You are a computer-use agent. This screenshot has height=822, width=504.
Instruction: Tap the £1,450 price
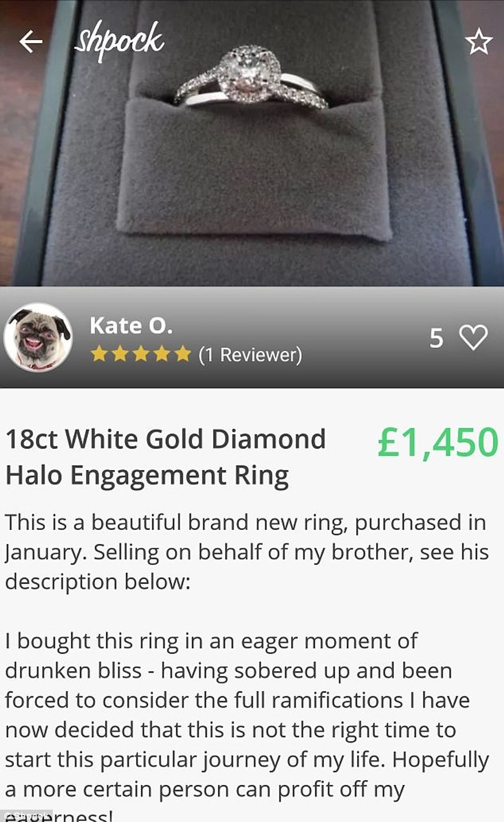pyautogui.click(x=438, y=442)
